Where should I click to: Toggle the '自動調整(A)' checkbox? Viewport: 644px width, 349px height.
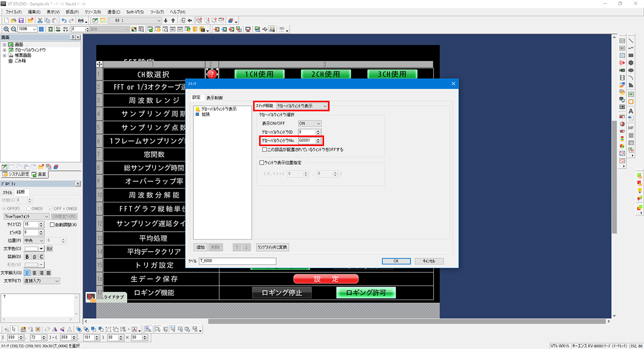pos(52,225)
